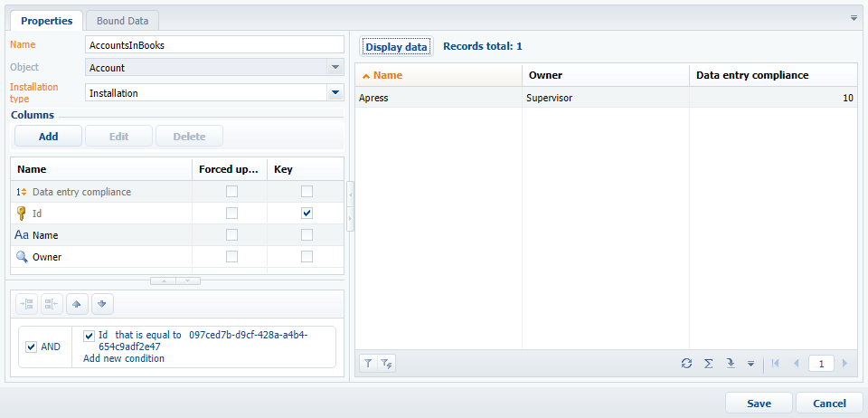Click the filter funnel icon
Image resolution: width=868 pixels, height=418 pixels.
[369, 364]
